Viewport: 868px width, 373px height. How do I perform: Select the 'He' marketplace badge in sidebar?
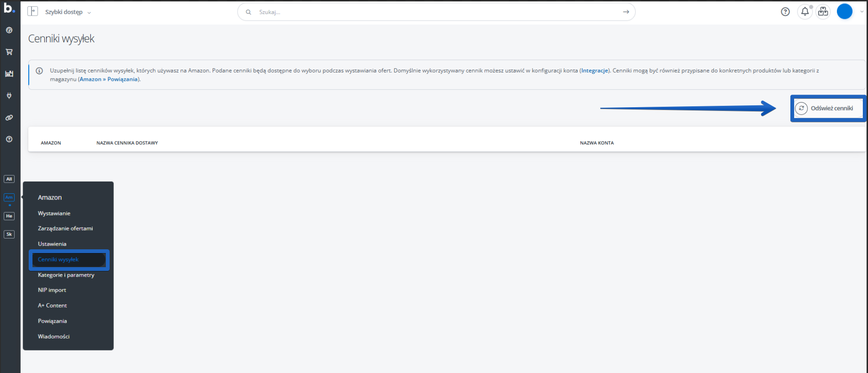(9, 216)
